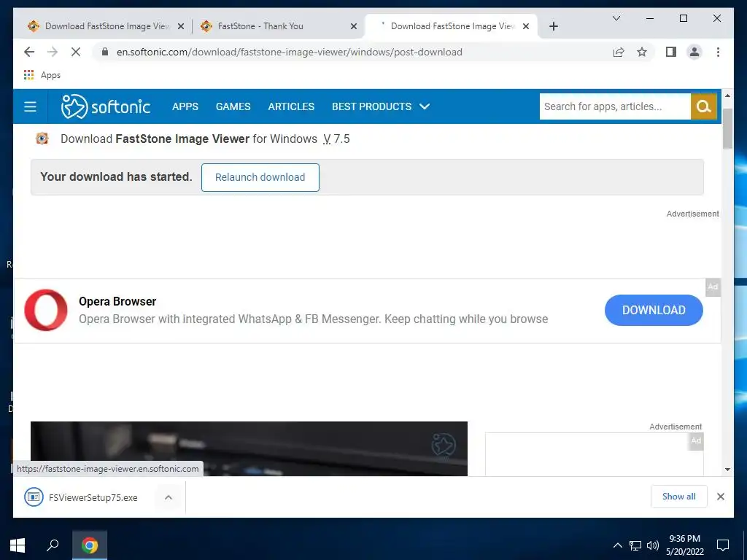Go to Softonic home via logo
Viewport: 747px width, 560px height.
click(x=105, y=106)
